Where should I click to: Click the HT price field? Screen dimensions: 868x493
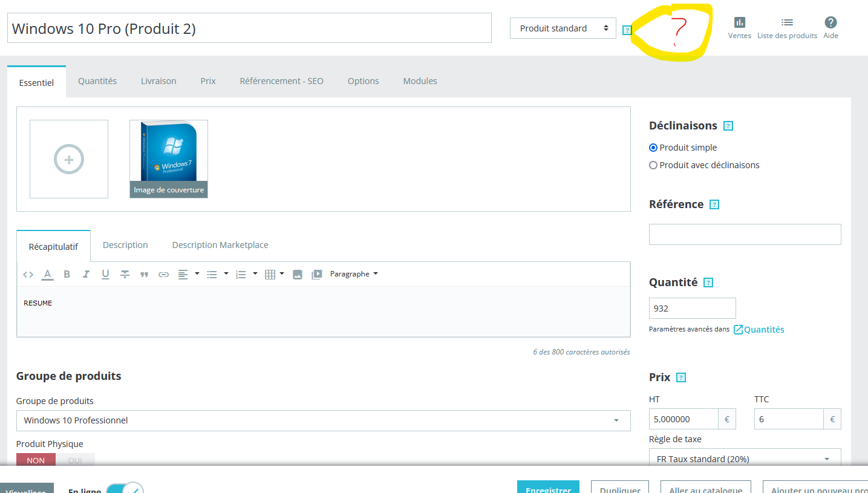[x=684, y=419]
